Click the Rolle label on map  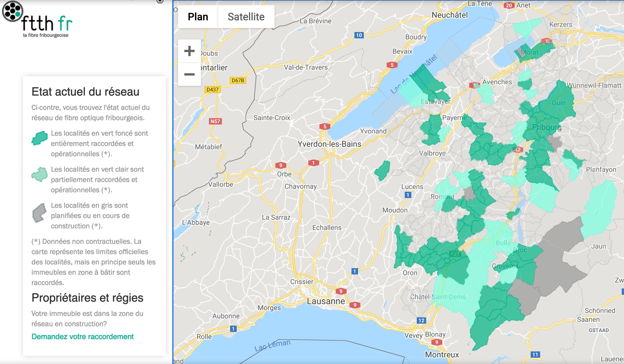pos(204,337)
